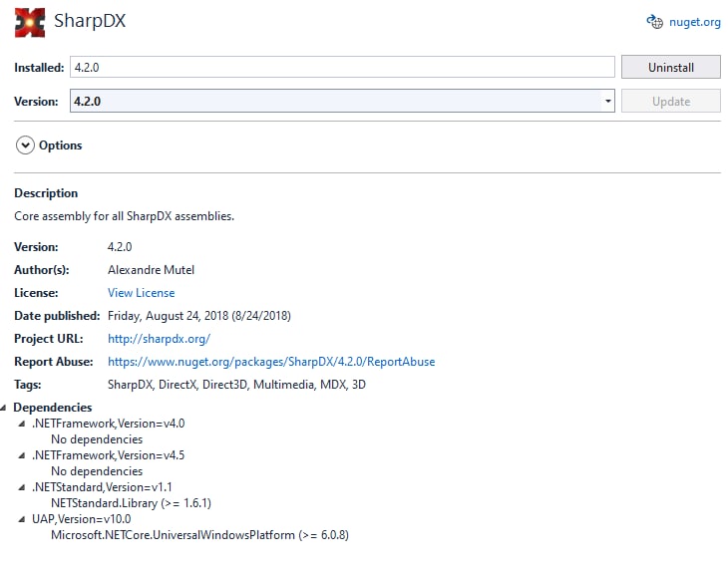Image resolution: width=728 pixels, height=573 pixels.
Task: Click the Core assembly description text
Action: click(x=124, y=216)
